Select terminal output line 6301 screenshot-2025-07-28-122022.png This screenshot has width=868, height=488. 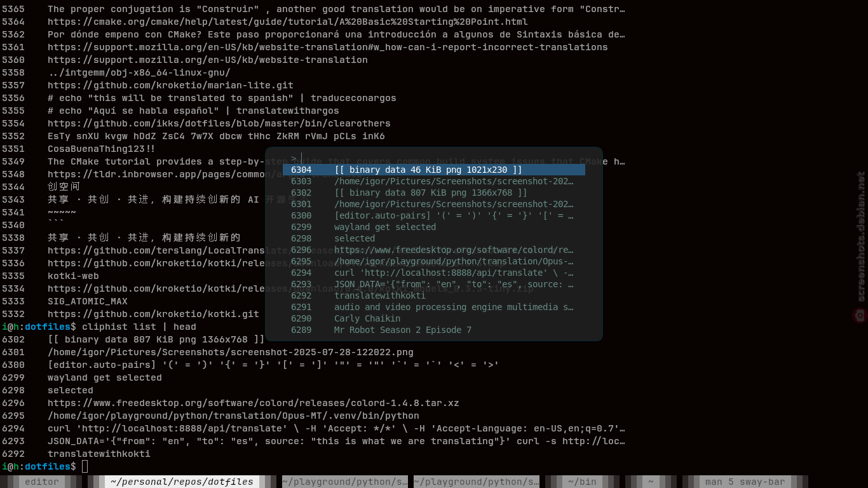pyautogui.click(x=231, y=352)
